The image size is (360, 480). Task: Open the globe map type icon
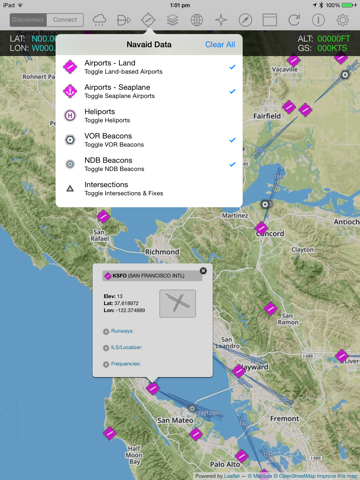click(x=197, y=20)
